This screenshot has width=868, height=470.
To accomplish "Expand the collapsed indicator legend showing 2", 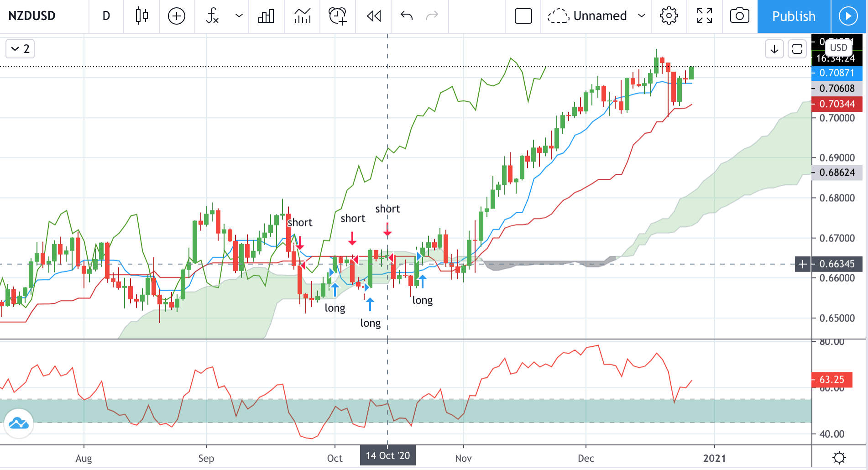I will coord(20,49).
